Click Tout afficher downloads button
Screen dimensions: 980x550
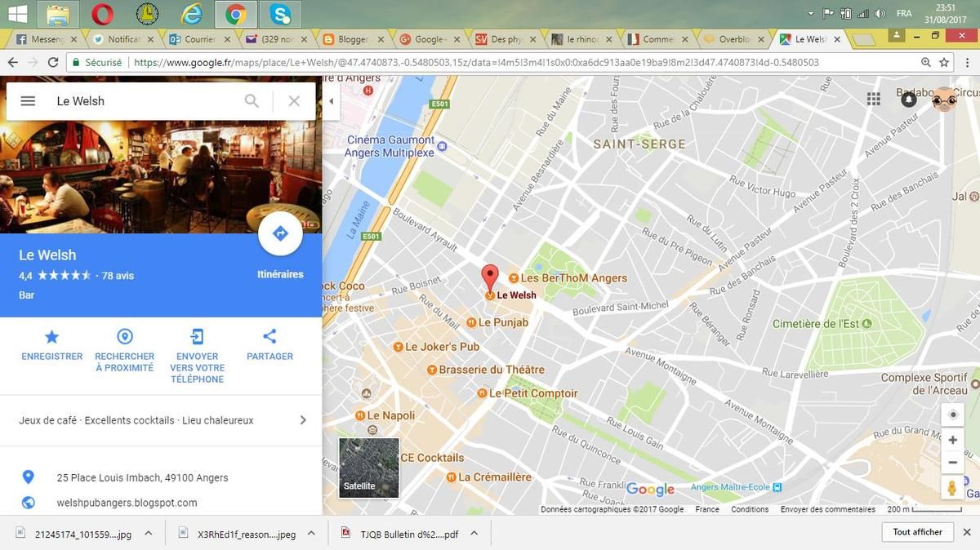coord(917,532)
